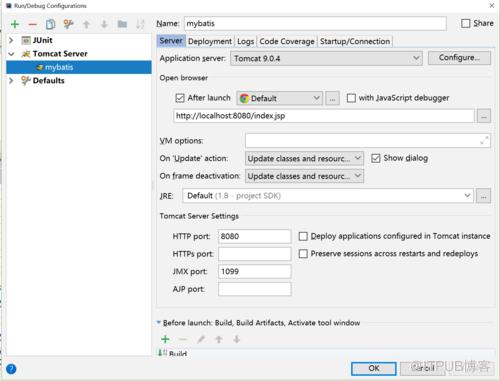The image size is (500, 381).
Task: Switch to the Deployment tab
Action: click(x=210, y=41)
